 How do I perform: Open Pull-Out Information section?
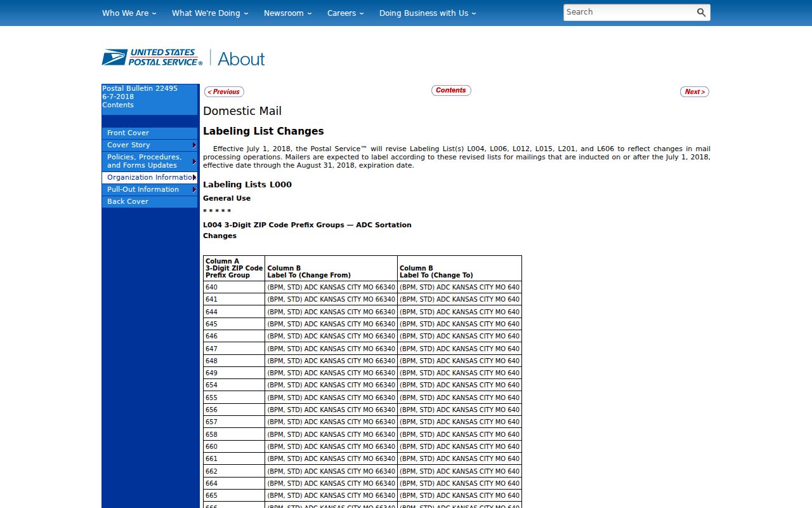(150, 190)
